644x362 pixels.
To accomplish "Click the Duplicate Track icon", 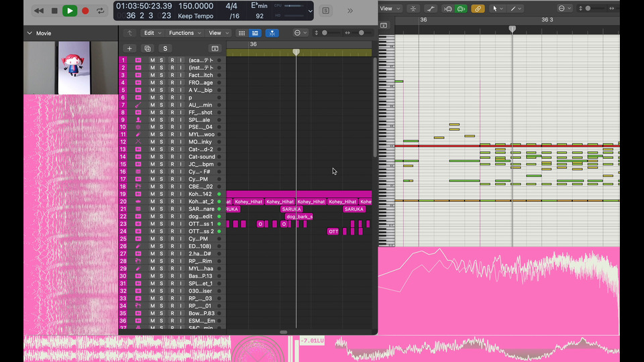I will pyautogui.click(x=148, y=48).
